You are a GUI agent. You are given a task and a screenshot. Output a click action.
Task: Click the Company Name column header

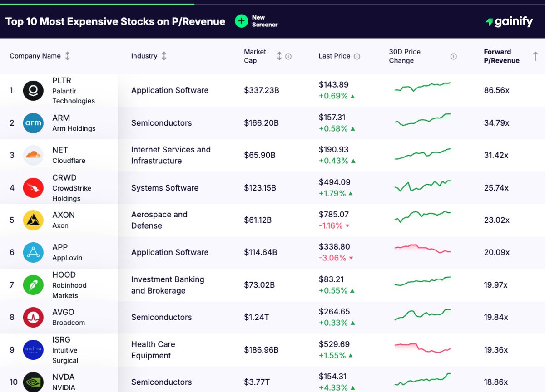[x=35, y=56]
